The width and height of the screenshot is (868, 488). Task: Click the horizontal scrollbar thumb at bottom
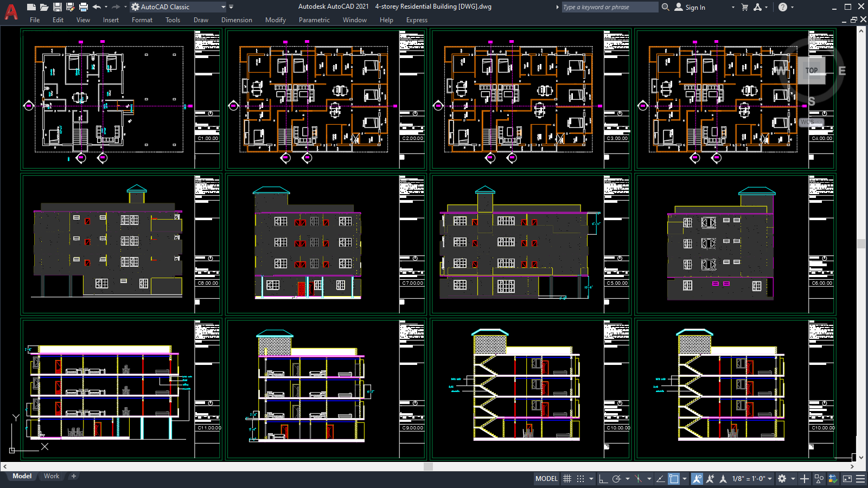[428, 466]
